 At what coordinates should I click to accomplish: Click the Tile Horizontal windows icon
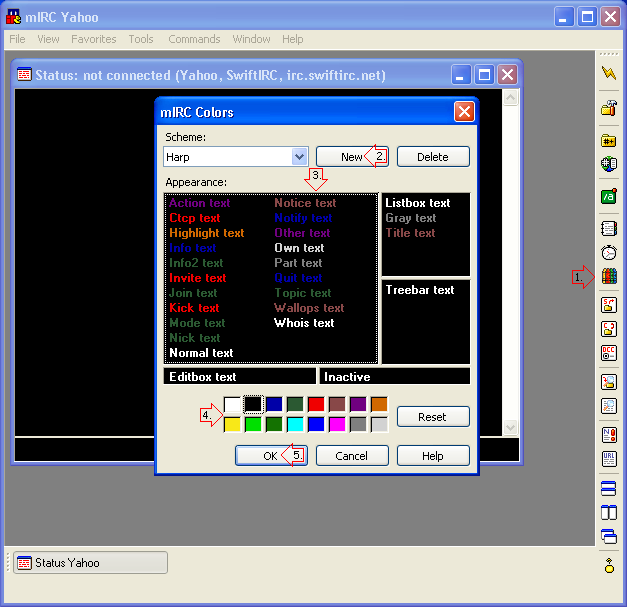609,489
